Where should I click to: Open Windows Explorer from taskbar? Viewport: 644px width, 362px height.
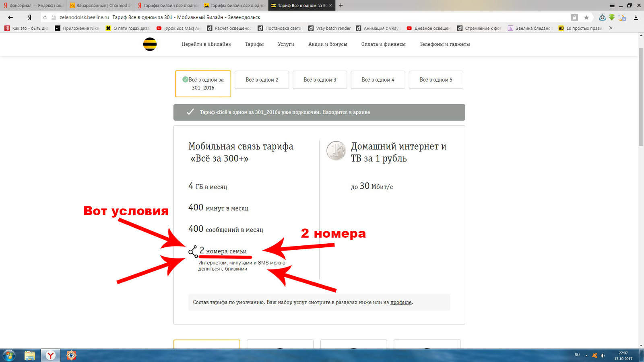[30, 356]
